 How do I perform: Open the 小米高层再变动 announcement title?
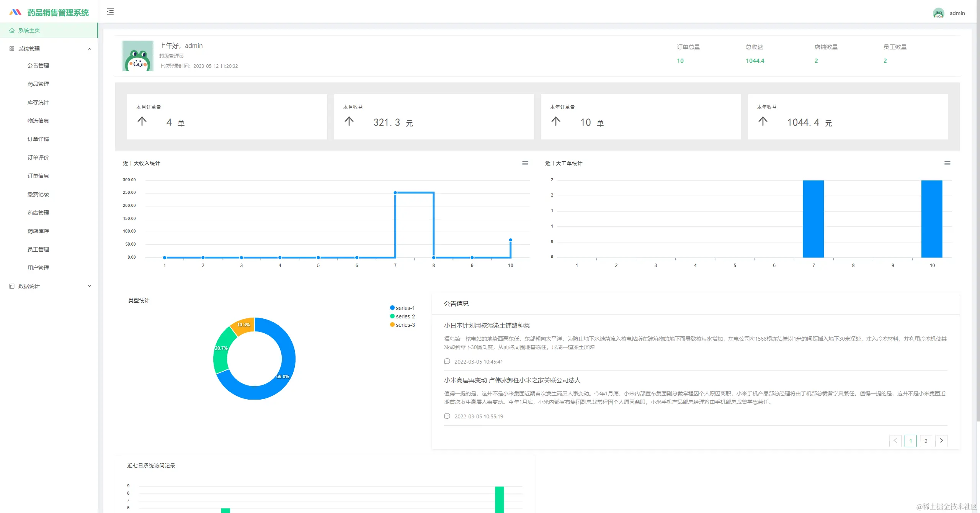click(x=512, y=380)
